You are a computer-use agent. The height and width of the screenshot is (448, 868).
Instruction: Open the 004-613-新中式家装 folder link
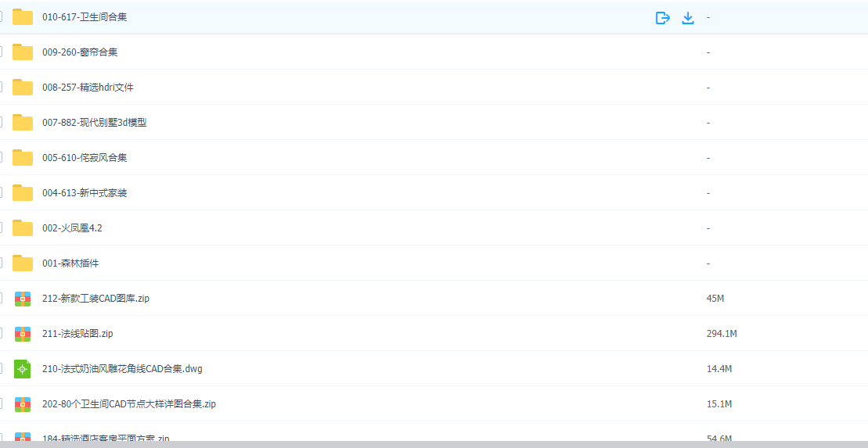coord(85,193)
